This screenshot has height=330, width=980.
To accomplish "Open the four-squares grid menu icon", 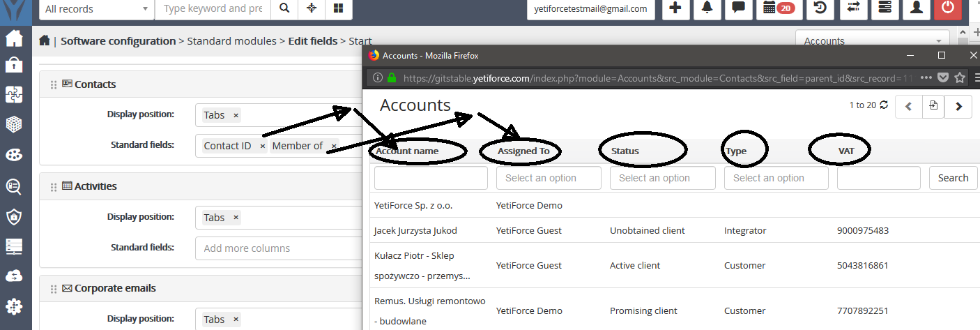I will (x=338, y=8).
